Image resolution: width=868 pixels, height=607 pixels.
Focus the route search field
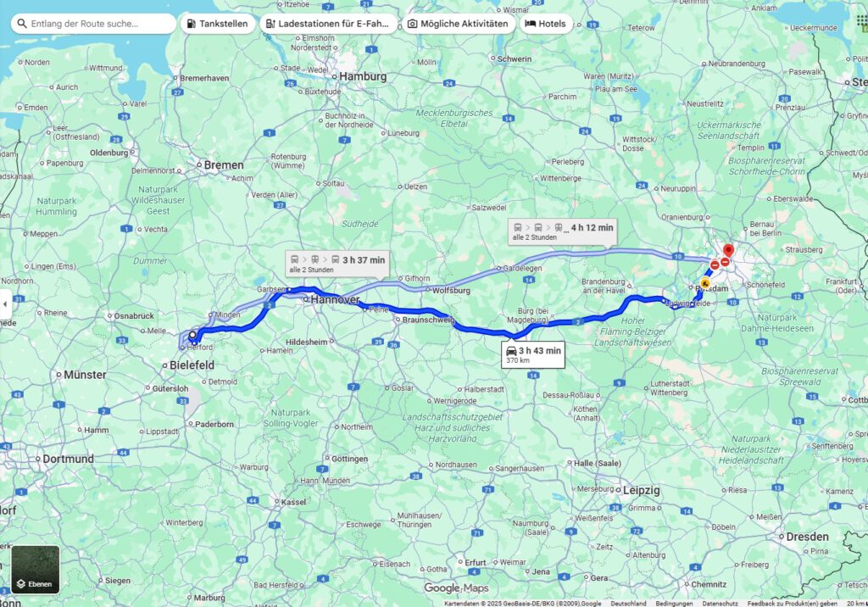93,24
